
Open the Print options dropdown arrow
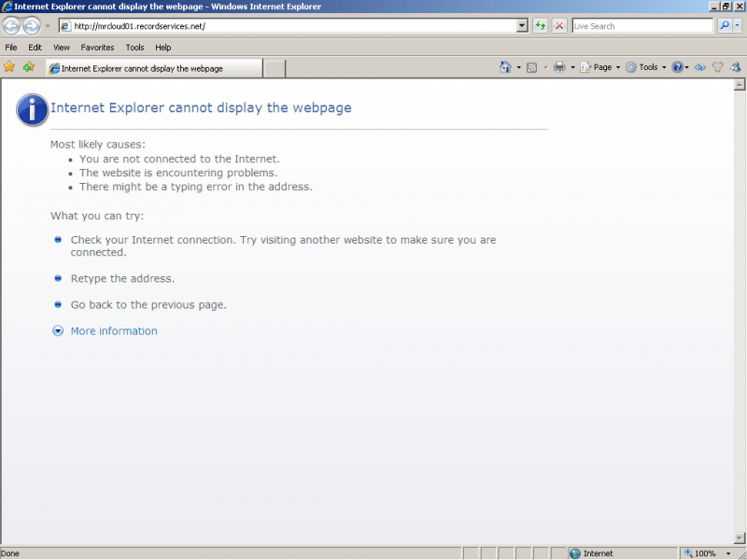(x=571, y=67)
